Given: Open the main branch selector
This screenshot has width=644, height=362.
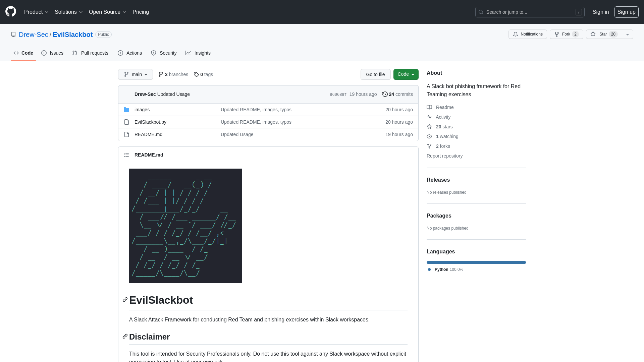Looking at the screenshot, I should (x=136, y=74).
